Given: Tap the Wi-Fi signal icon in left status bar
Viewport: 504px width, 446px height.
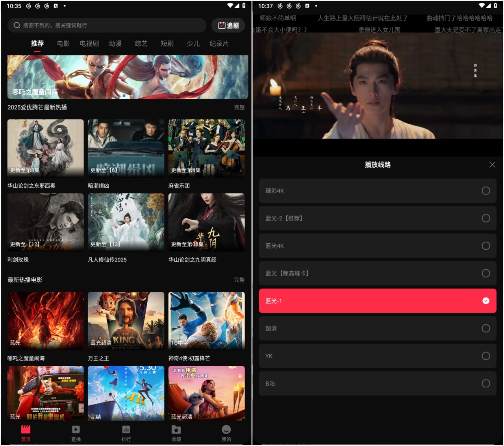Looking at the screenshot, I should tap(230, 6).
